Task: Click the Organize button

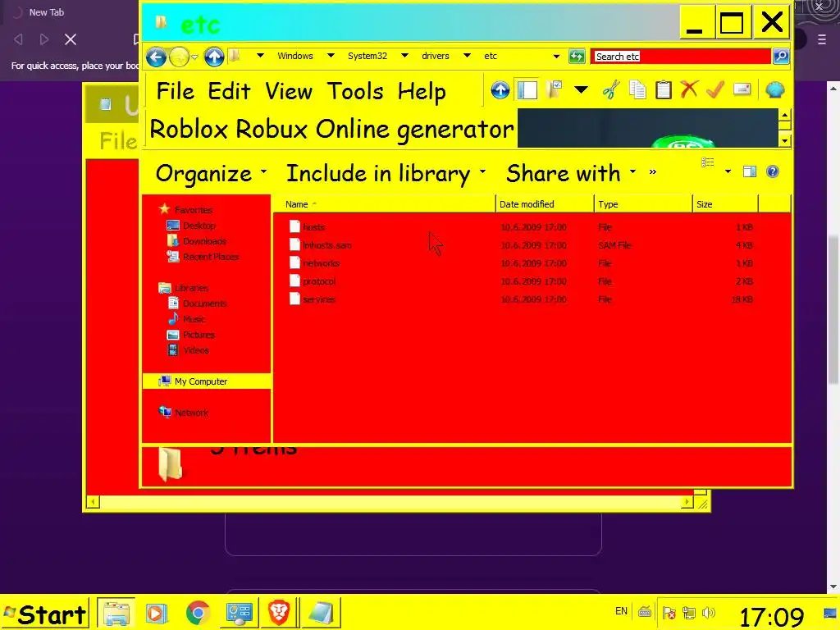Action: [x=211, y=174]
